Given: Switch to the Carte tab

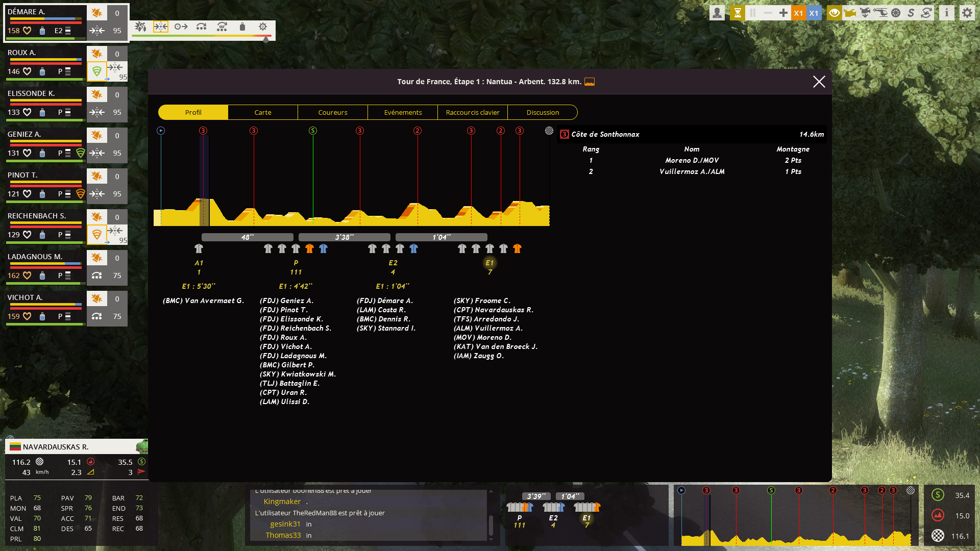Looking at the screenshot, I should (263, 112).
